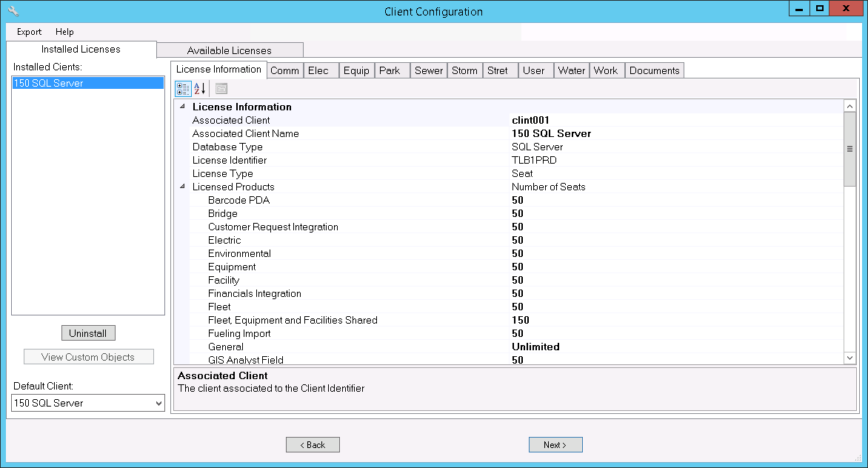
Task: Click the scroll down arrow in property grid
Action: [x=849, y=358]
